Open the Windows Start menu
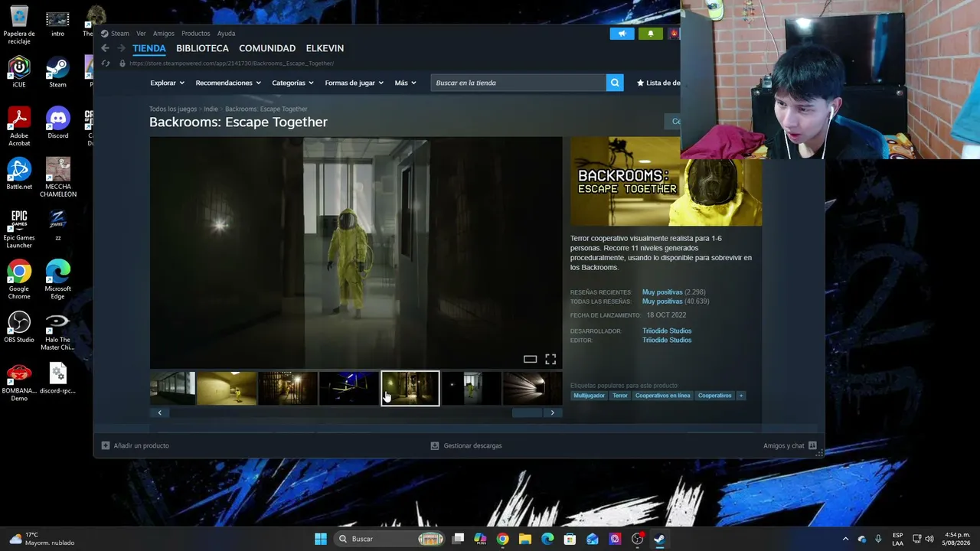980x551 pixels. [321, 539]
